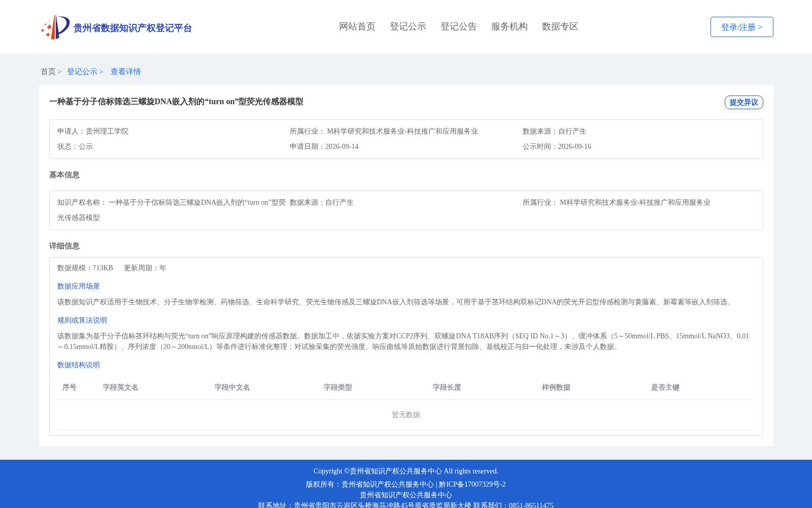812x508 pixels.
Task: Click the 字段类型 column header
Action: coord(338,387)
